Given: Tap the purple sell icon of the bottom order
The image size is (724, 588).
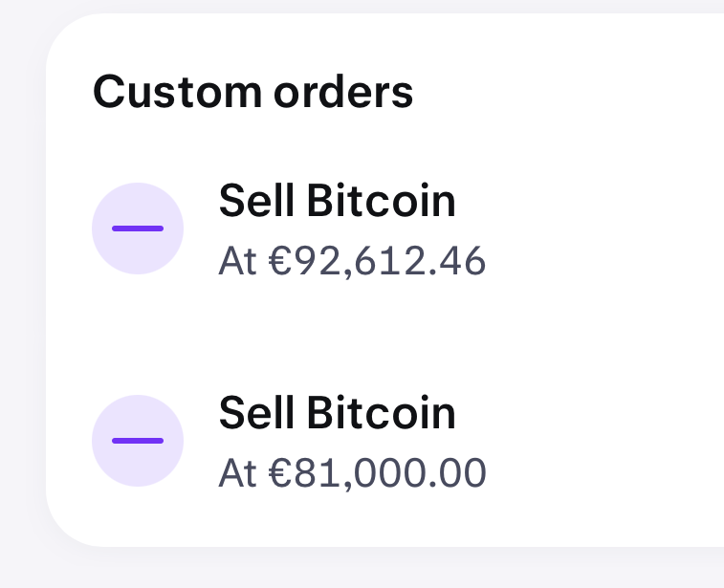Looking at the screenshot, I should coord(138,441).
